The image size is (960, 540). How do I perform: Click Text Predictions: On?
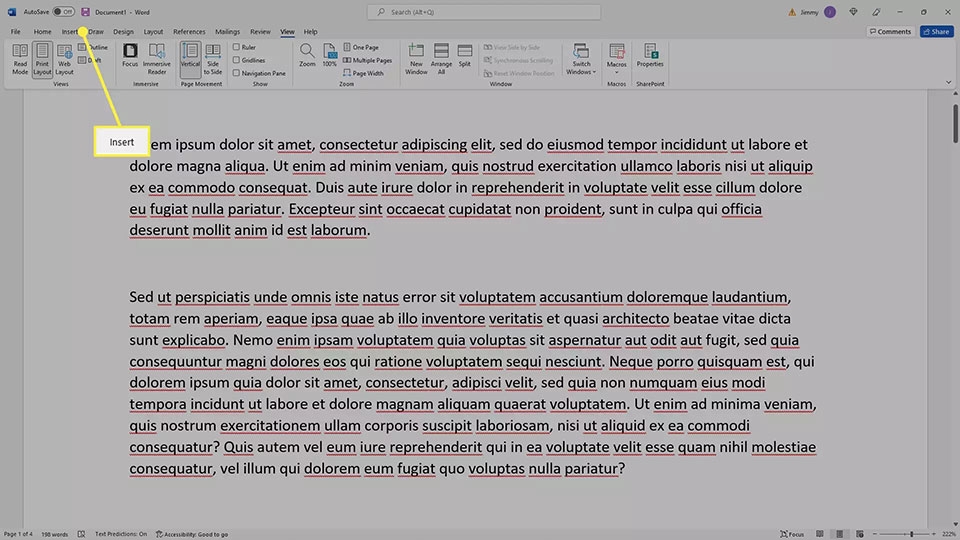pos(121,534)
